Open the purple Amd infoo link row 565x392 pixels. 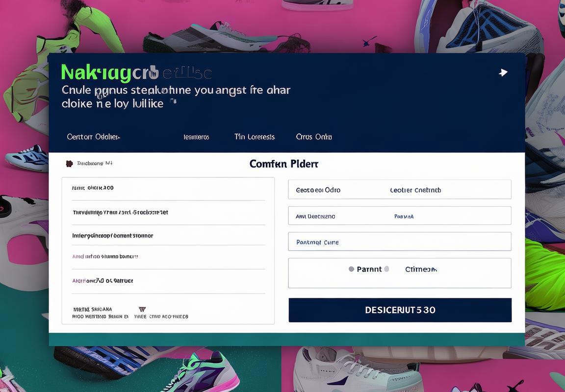(x=168, y=257)
